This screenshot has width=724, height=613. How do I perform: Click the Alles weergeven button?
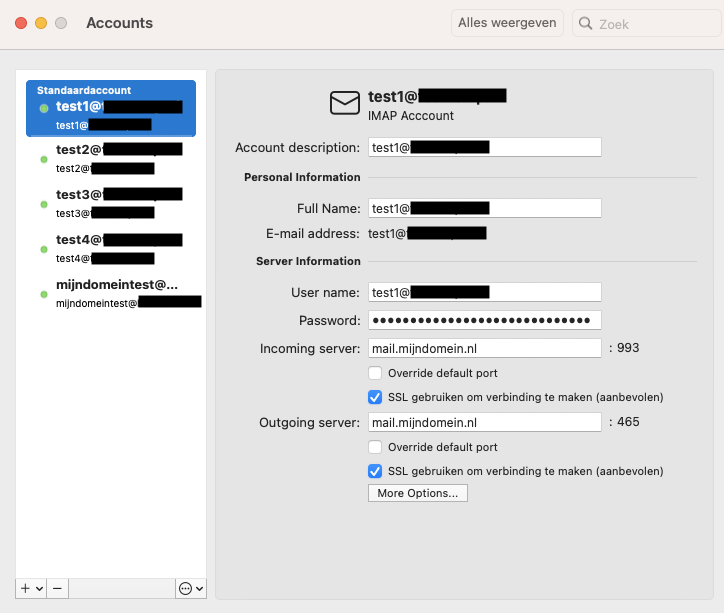coord(507,23)
